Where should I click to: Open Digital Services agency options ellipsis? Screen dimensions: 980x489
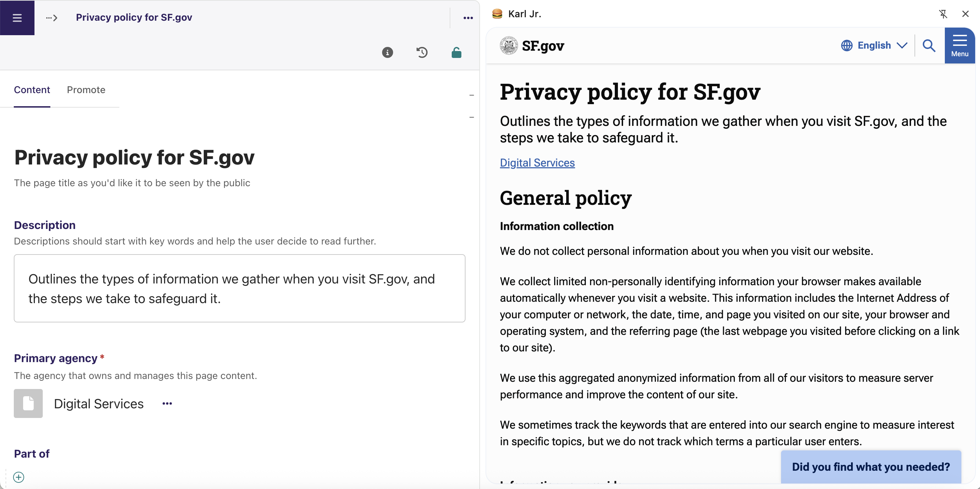(167, 403)
